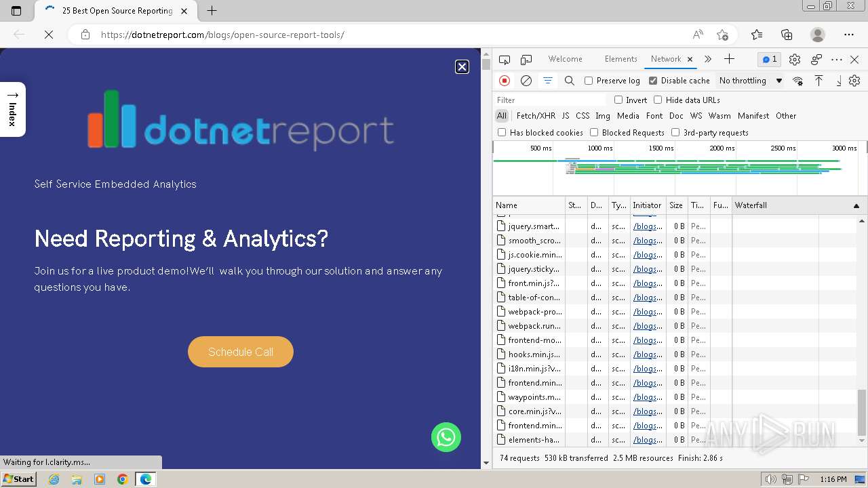Switch to Elements tab
The width and height of the screenshot is (868, 488).
[x=620, y=59]
